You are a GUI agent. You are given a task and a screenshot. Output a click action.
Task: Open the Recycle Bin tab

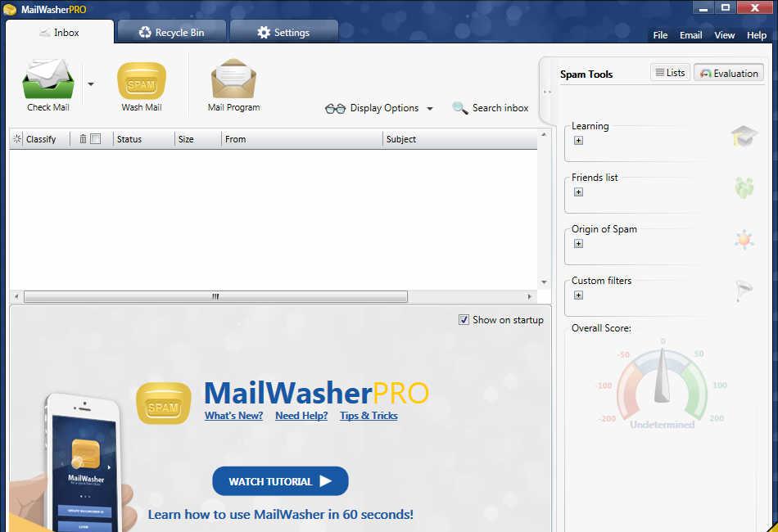[172, 32]
